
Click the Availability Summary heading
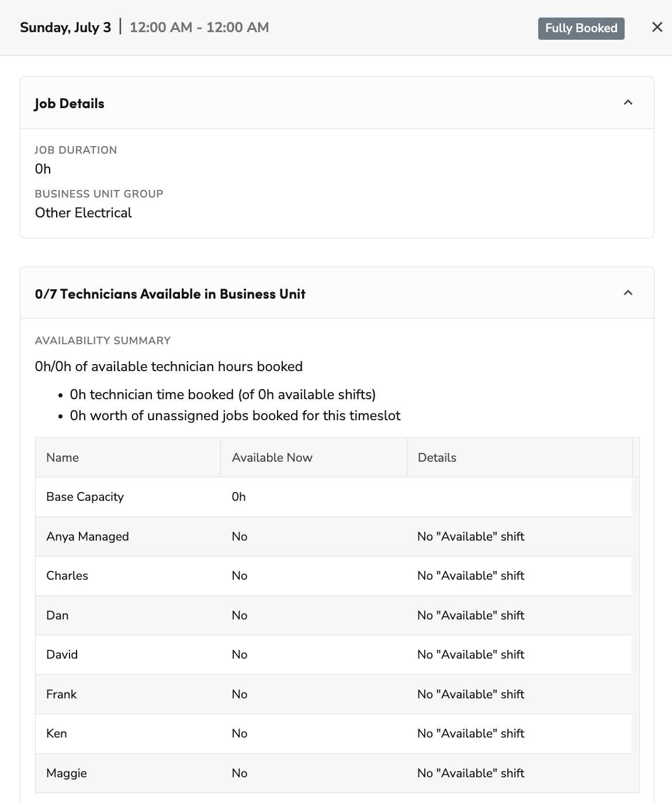103,340
